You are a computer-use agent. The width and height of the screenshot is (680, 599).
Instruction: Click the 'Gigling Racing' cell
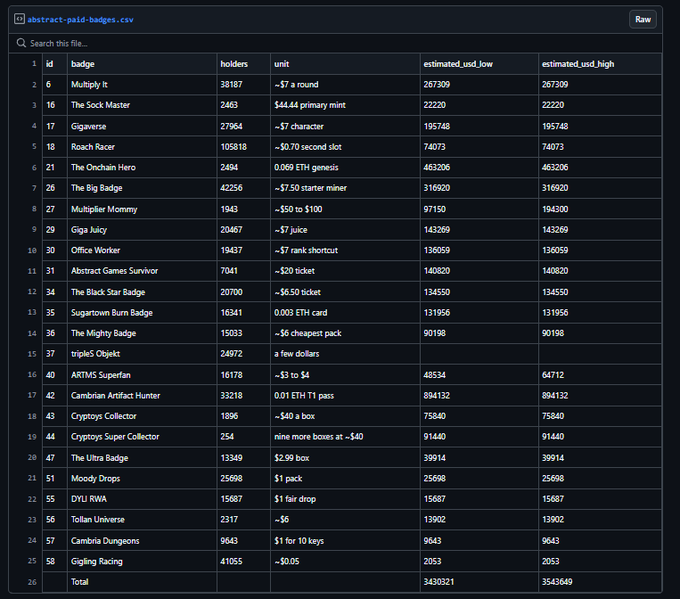coord(142,561)
